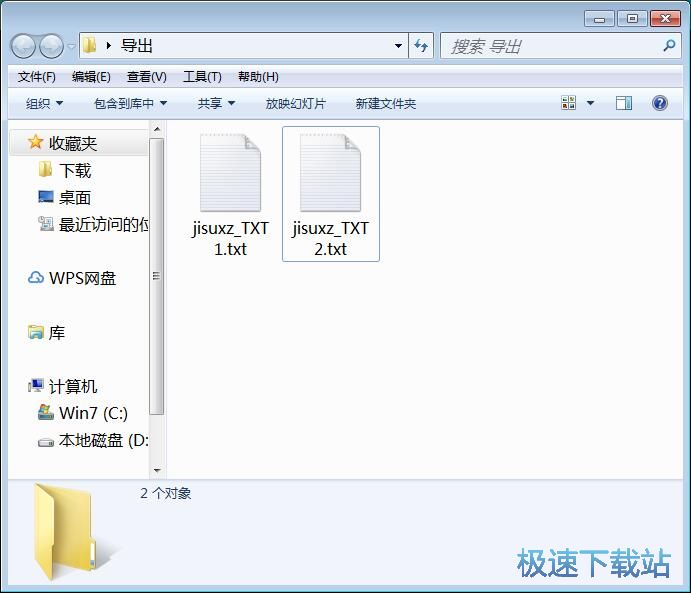The height and width of the screenshot is (593, 691).
Task: Click the 库 library icon
Action: coord(36,332)
